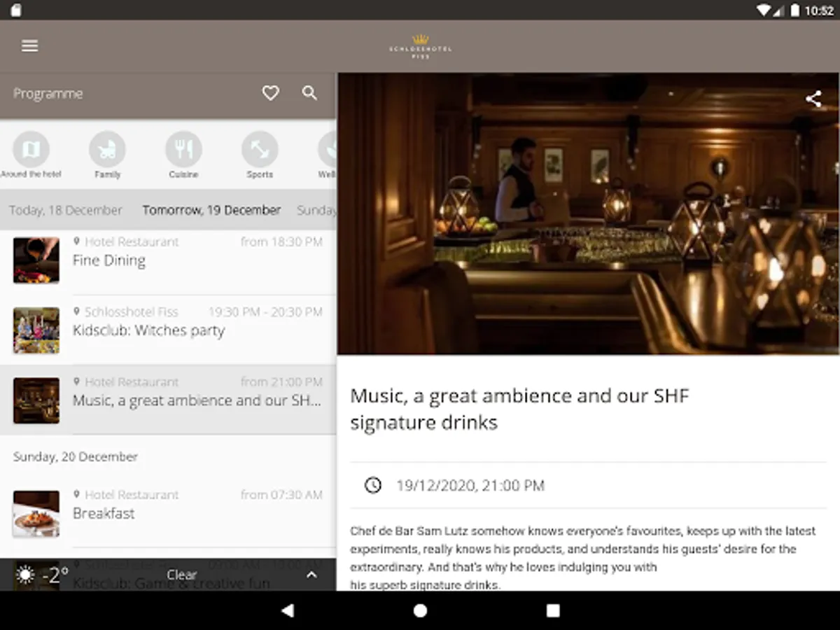Filter by Sports category icon
840x630 pixels.
pos(260,155)
